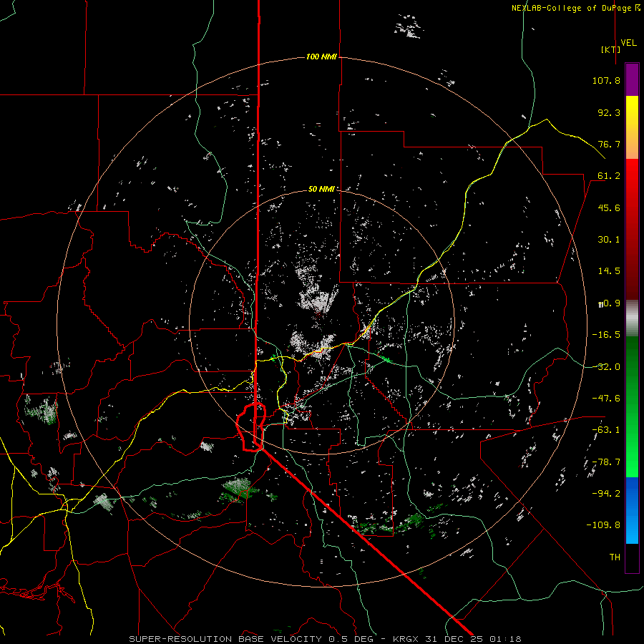Select the -63.1 scale value
This screenshot has height=644, width=644.
(606, 430)
